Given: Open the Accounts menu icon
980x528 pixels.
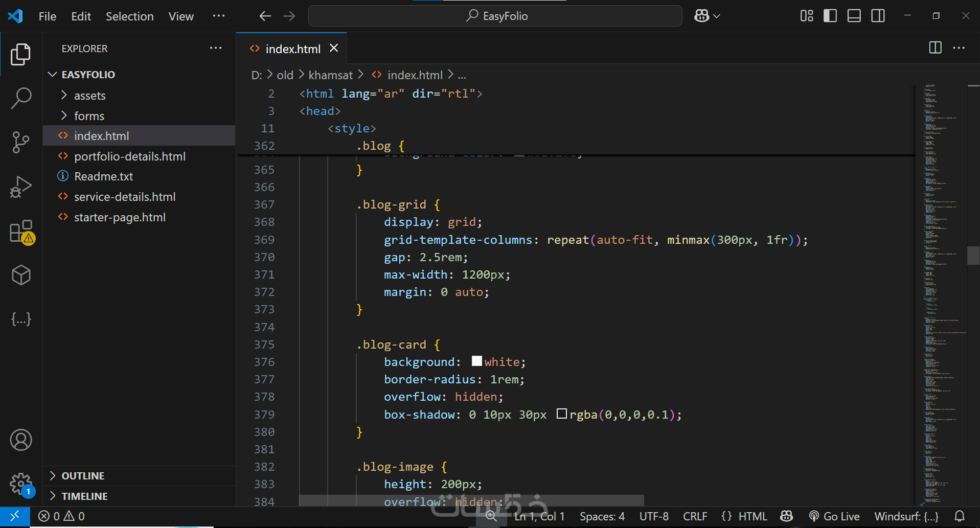Looking at the screenshot, I should tap(21, 440).
